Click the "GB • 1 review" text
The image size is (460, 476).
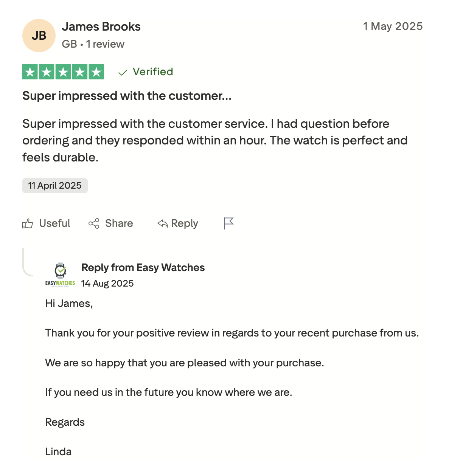pos(93,44)
